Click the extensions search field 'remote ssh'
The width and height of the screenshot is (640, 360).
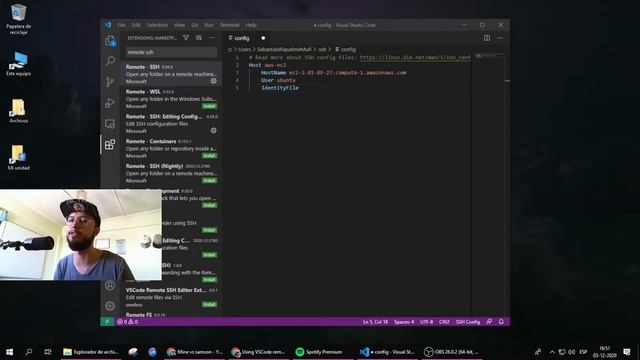[x=171, y=52]
